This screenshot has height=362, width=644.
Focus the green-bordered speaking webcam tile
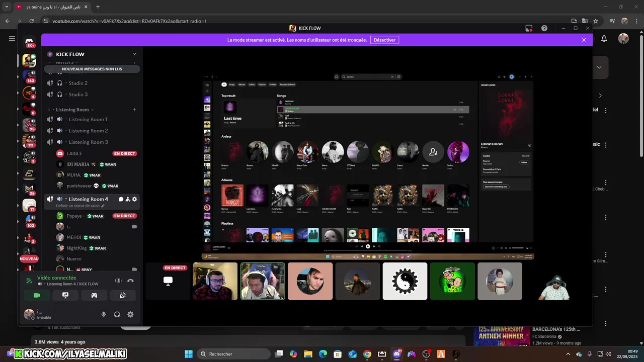coord(263,281)
